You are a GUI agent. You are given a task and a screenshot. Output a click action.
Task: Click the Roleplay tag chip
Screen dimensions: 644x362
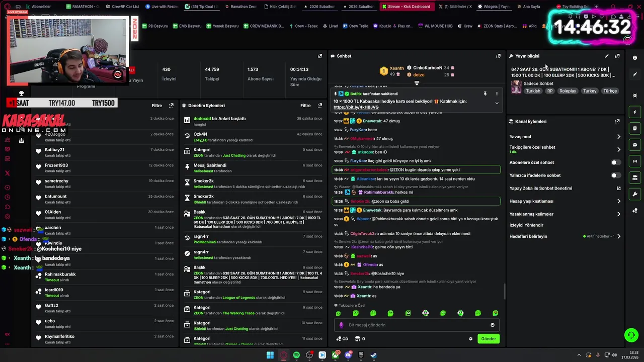(x=568, y=91)
